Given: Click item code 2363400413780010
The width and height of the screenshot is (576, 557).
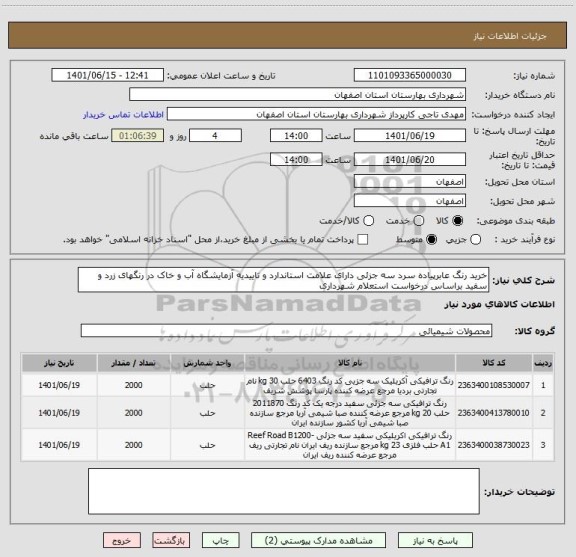Looking at the screenshot, I should pos(494,413).
